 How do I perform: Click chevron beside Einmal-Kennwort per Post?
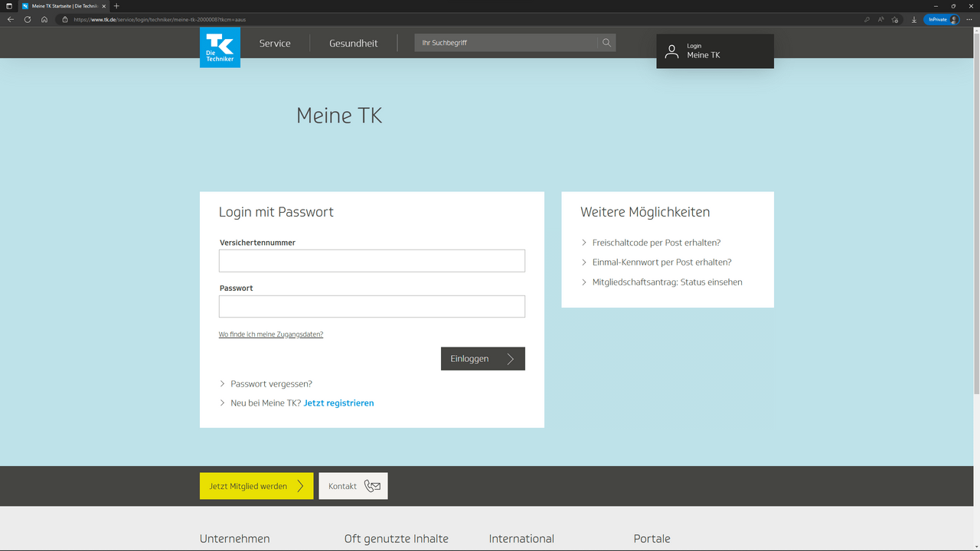pyautogui.click(x=584, y=262)
